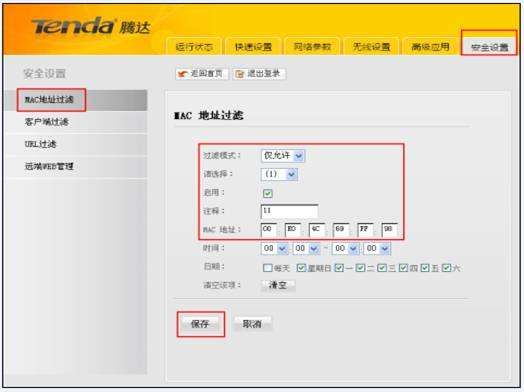Check the 每天 everyday checkbox
524x392 pixels.
coord(267,268)
